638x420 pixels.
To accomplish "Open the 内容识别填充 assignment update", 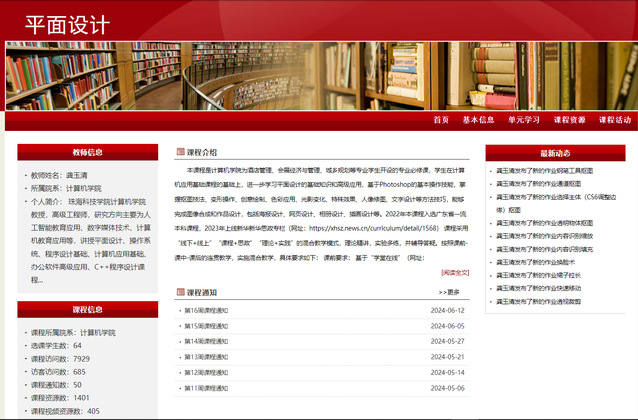I will click(544, 249).
